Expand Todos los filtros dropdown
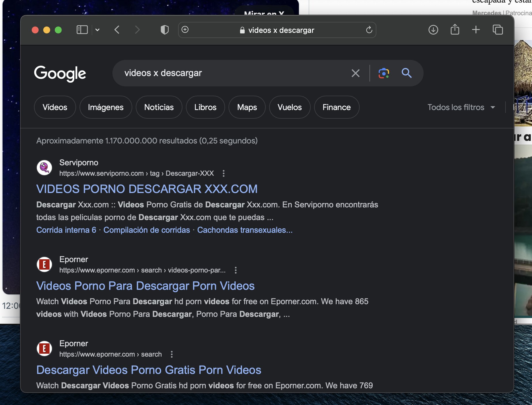Screen dimensions: 532x405 click(461, 107)
